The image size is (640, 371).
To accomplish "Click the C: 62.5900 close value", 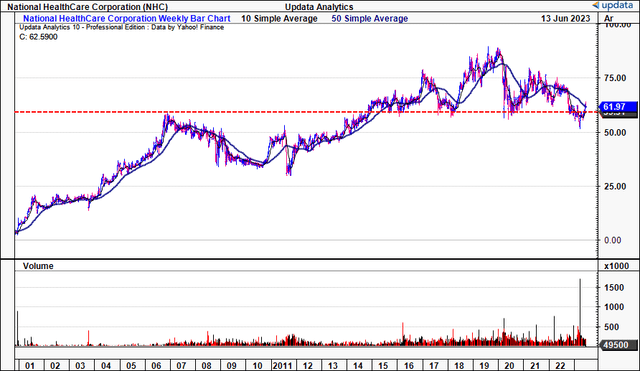I will click(38, 37).
